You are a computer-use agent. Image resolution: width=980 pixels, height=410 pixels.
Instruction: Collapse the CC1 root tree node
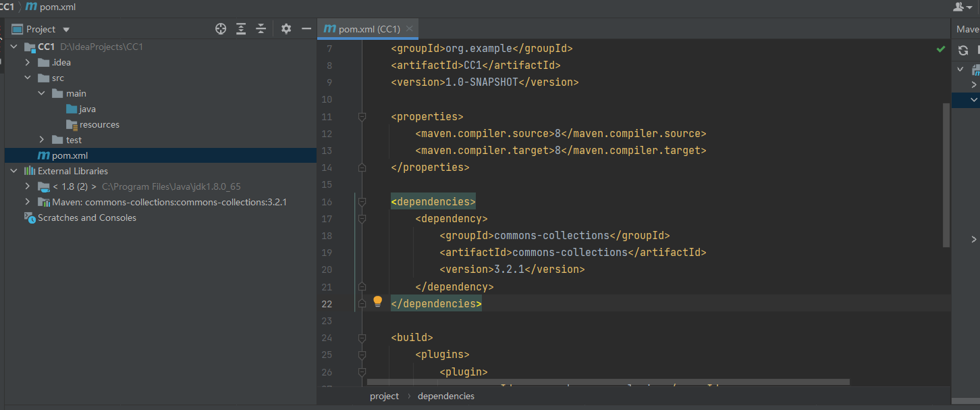coord(14,47)
